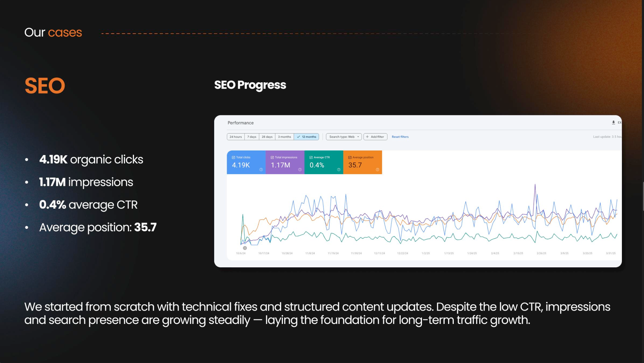Click the Reset filters link

[400, 137]
